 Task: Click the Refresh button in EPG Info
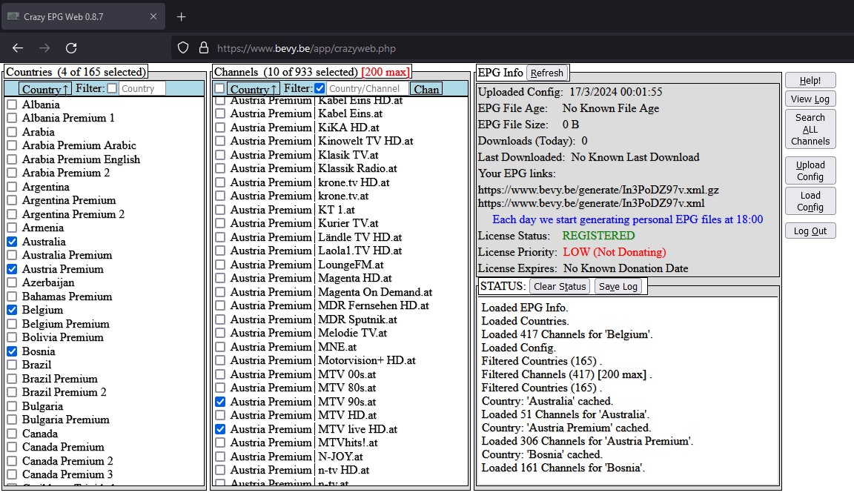pos(547,73)
